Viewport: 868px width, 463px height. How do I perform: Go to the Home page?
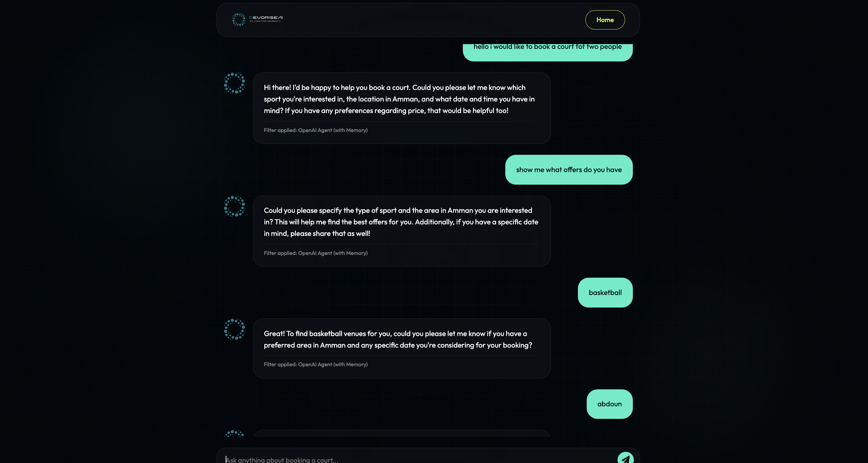click(x=605, y=20)
